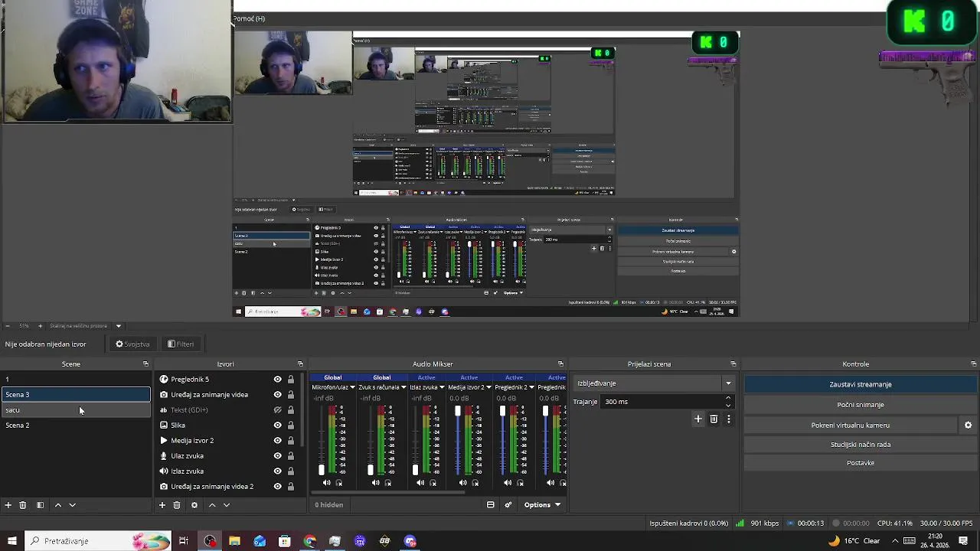Open mixer Options dropdown

click(x=542, y=505)
